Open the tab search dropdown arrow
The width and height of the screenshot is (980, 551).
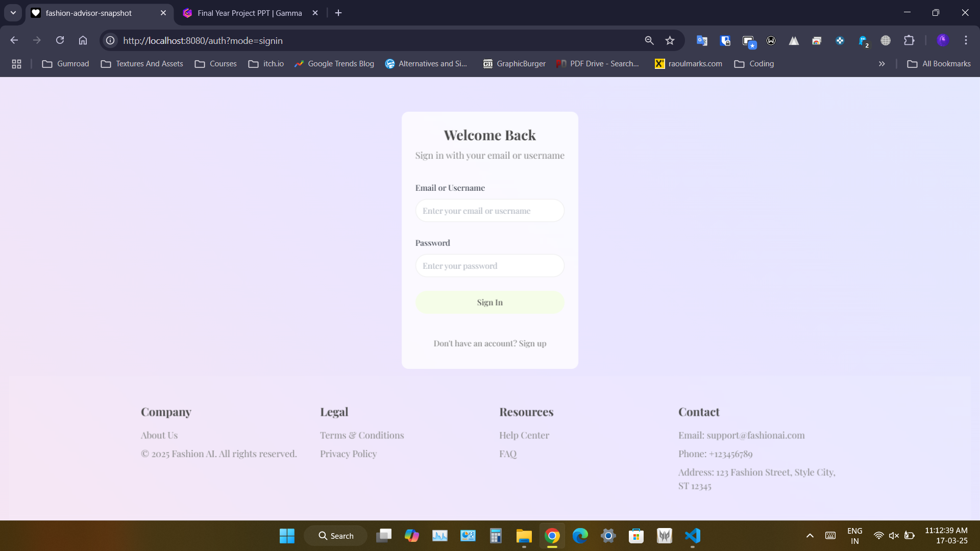[x=13, y=13]
